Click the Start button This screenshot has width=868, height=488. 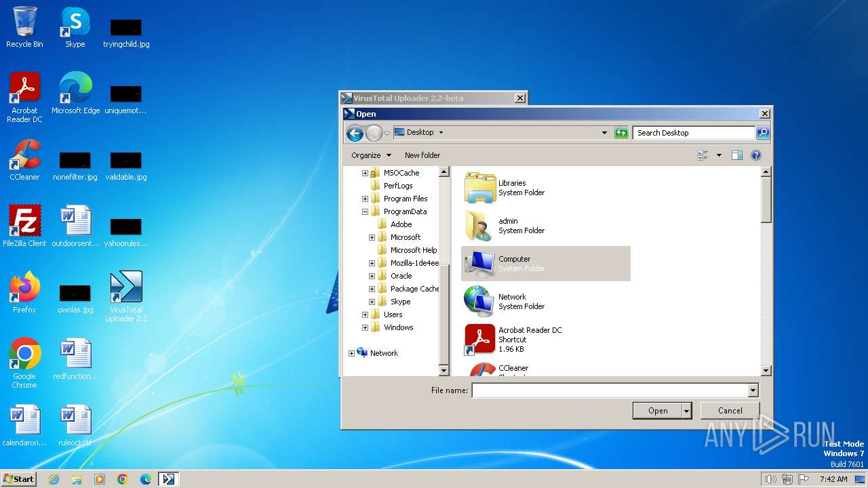coord(18,479)
